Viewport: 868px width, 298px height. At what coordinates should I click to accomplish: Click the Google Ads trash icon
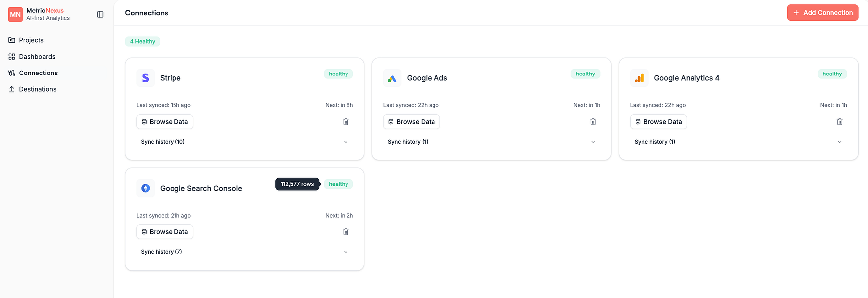[x=593, y=122]
